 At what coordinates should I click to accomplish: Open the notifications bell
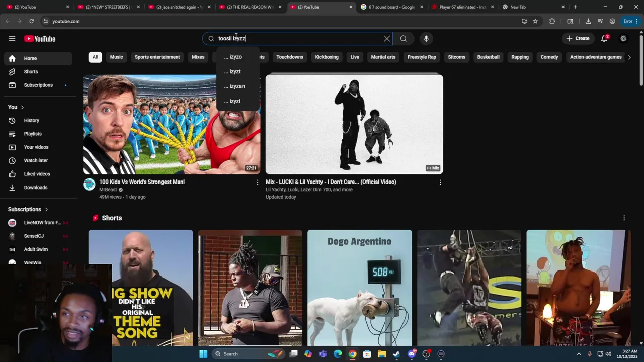[x=604, y=39]
